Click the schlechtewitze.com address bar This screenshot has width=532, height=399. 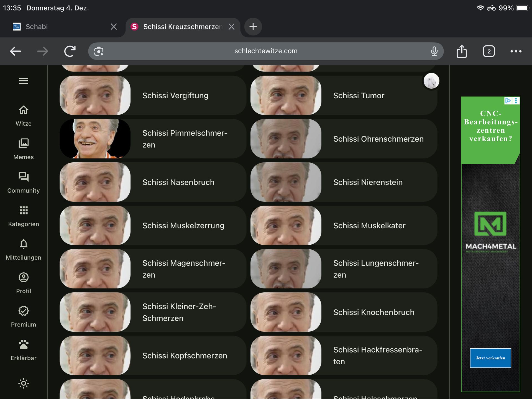265,51
